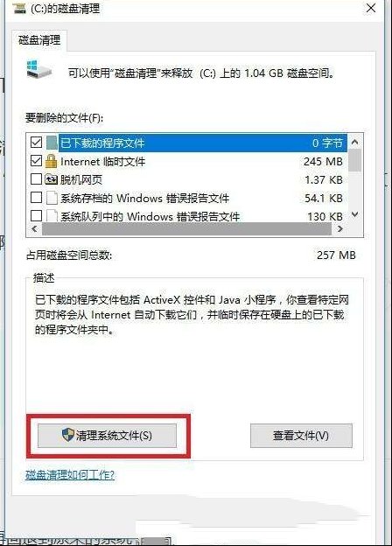This screenshot has height=546, width=392.
Task: Click the document icon for 系统队列中的 Windows 错误报告文件
Action: tap(52, 216)
